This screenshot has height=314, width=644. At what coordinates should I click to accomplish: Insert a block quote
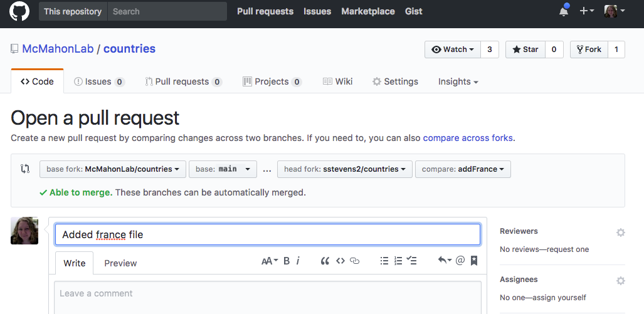(x=325, y=261)
